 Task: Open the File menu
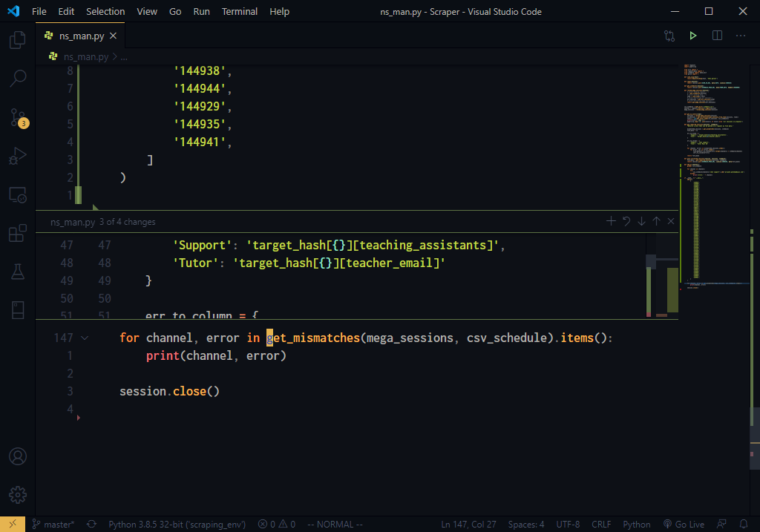[x=39, y=12]
